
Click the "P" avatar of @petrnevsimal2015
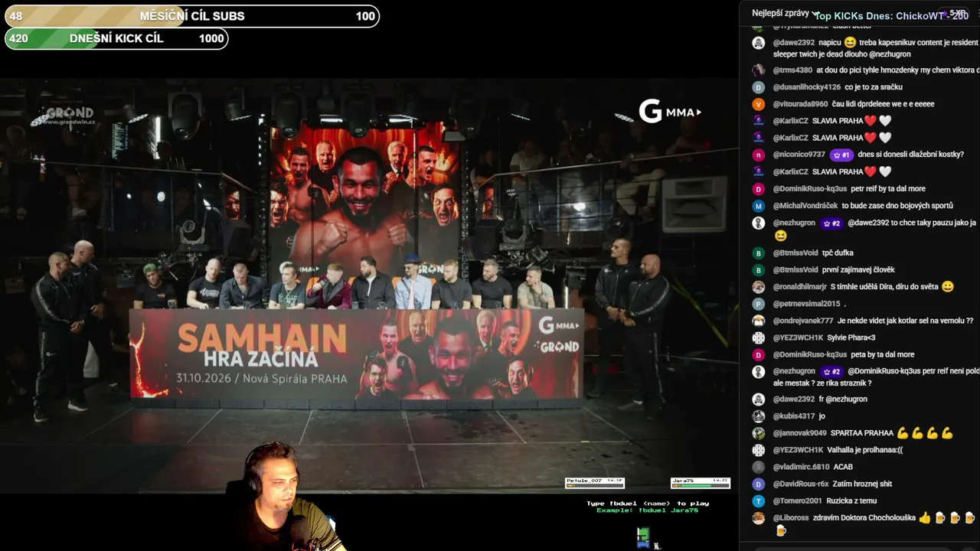click(x=759, y=304)
